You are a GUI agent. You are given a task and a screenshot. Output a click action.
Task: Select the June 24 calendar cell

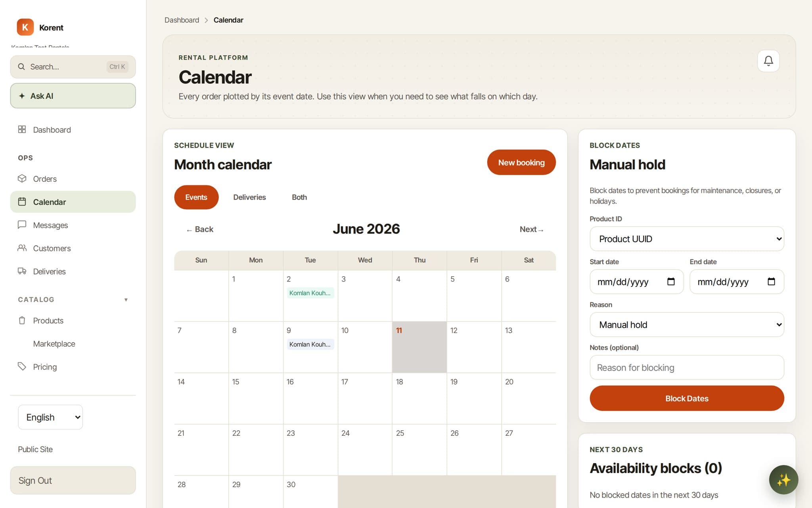[x=365, y=450]
